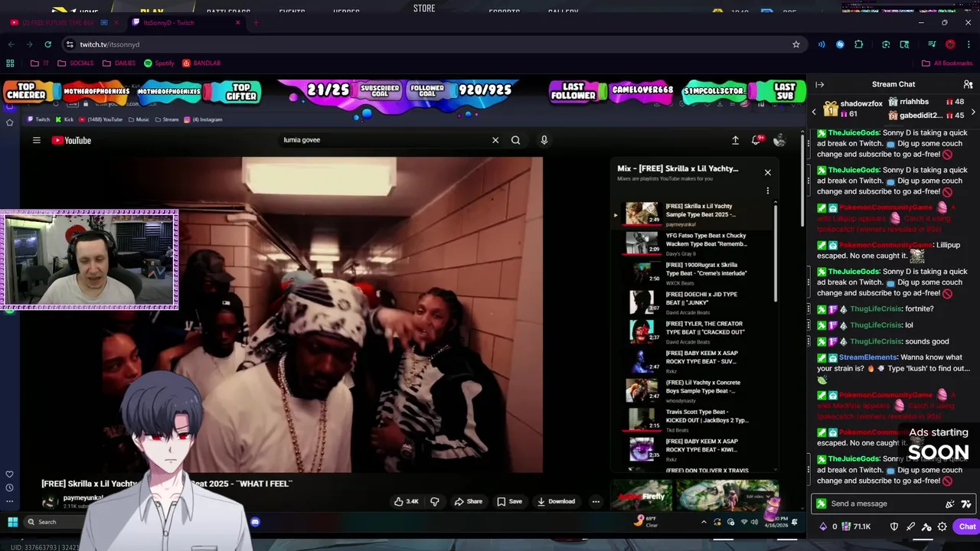
Task: Select the DOECHII x JID type beat thumbnail
Action: pos(642,302)
